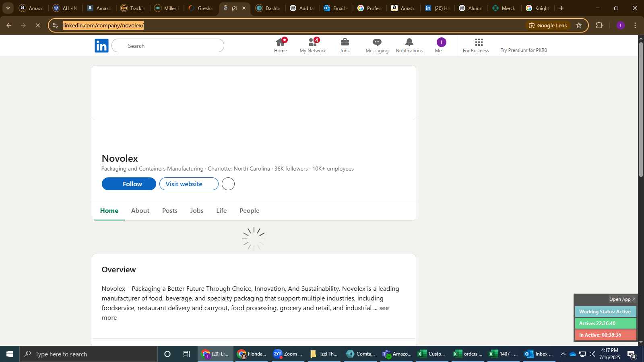Close the current LinkedIn browser tab
This screenshot has width=644, height=362.
click(244, 8)
